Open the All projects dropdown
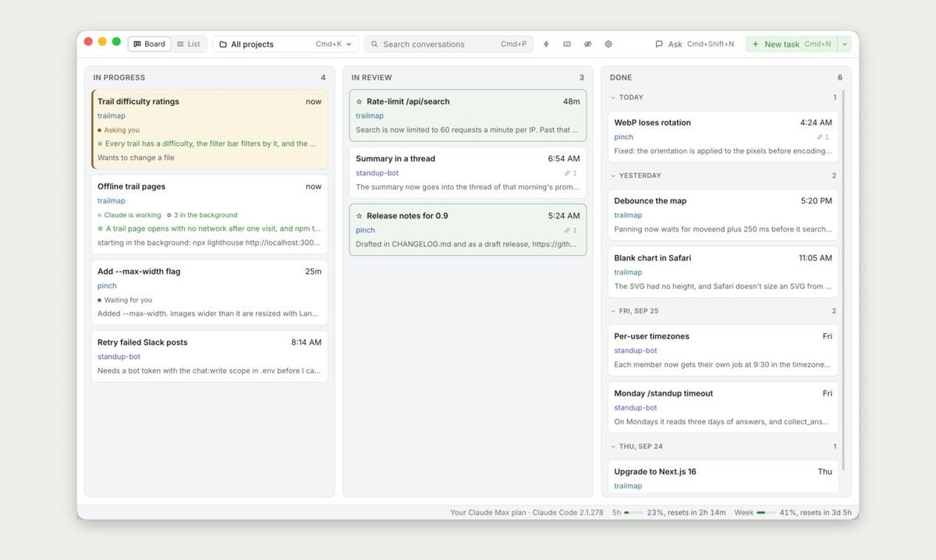The image size is (936, 560). coord(285,44)
